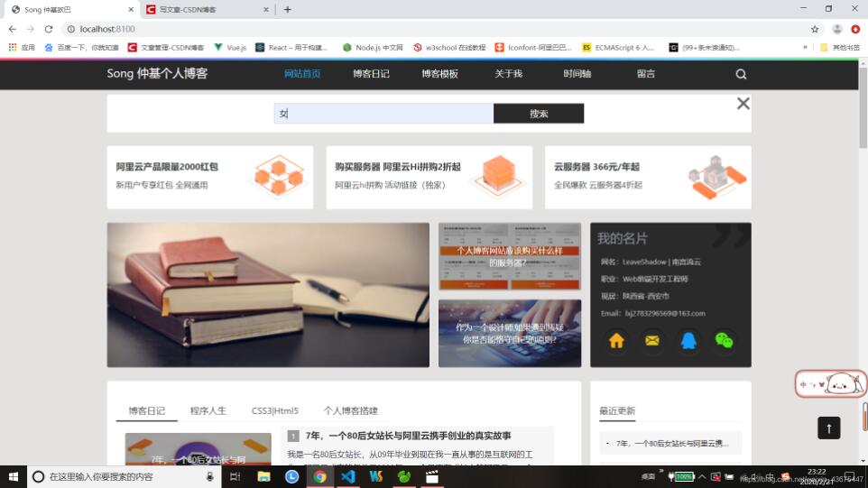Viewport: 868px width, 488px height.
Task: Select 网站首页 in navigation
Action: point(302,74)
